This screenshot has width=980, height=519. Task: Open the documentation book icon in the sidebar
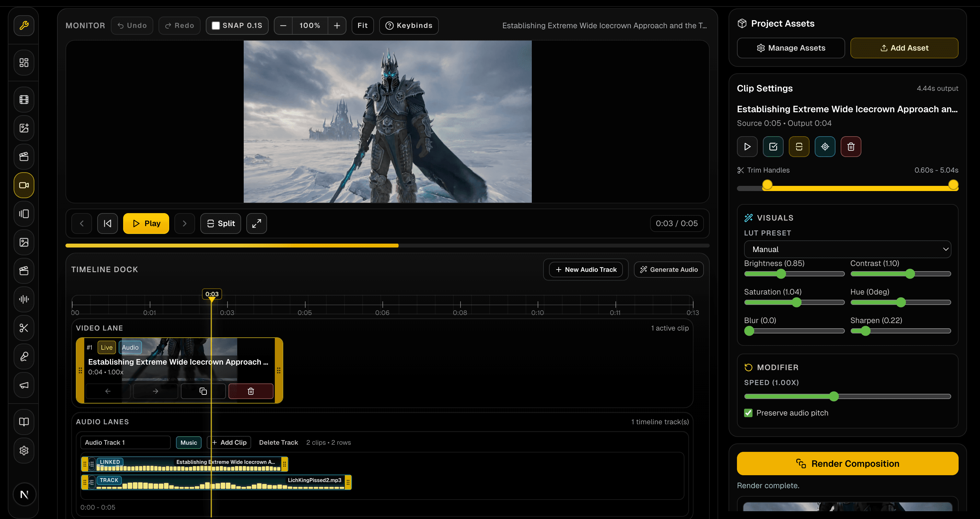pos(24,422)
